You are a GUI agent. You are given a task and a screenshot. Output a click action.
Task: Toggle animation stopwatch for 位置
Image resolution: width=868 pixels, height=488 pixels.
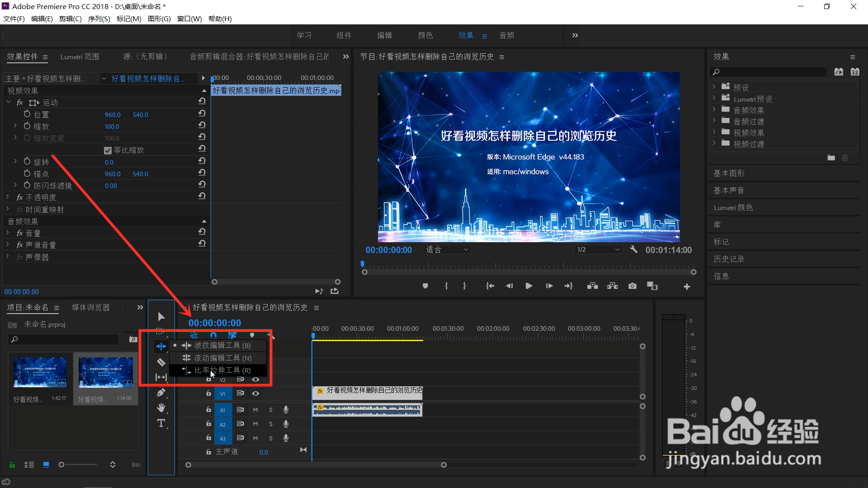pos(27,114)
